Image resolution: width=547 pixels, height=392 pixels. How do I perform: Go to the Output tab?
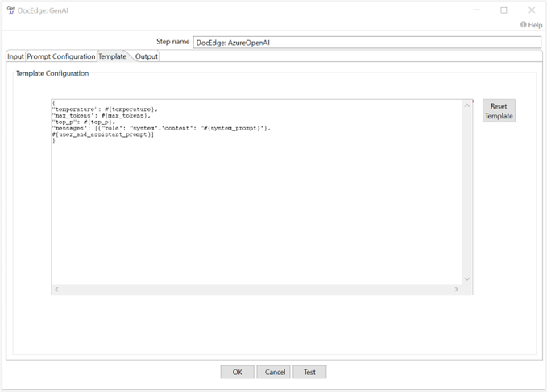pos(147,56)
